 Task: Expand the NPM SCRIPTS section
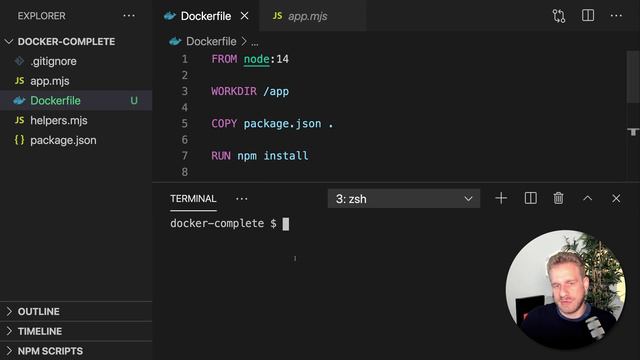click(x=76, y=351)
